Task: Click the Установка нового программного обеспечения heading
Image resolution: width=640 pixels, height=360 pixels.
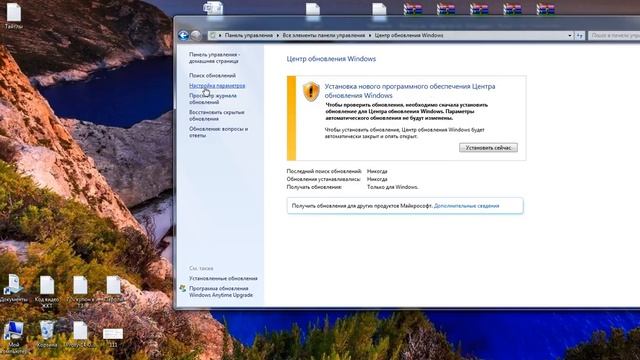Action: click(410, 91)
